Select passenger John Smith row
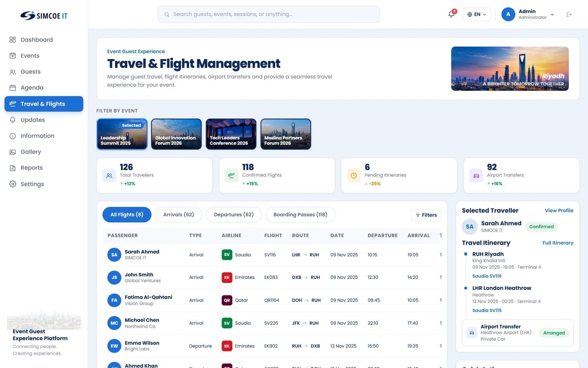This screenshot has width=588, height=368. [272, 277]
